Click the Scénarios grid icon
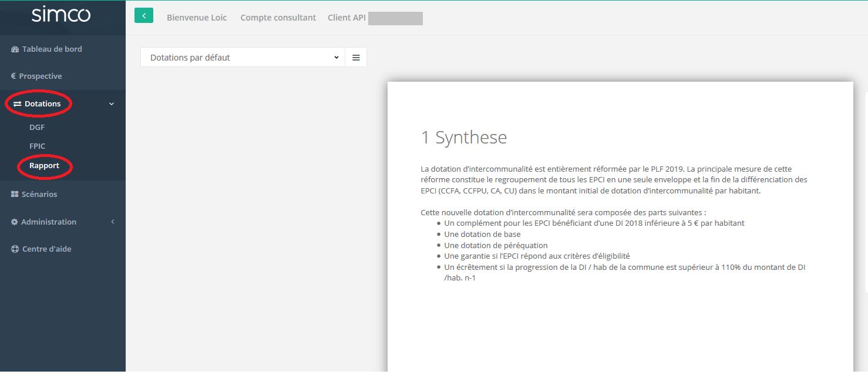868x381 pixels. (x=15, y=195)
